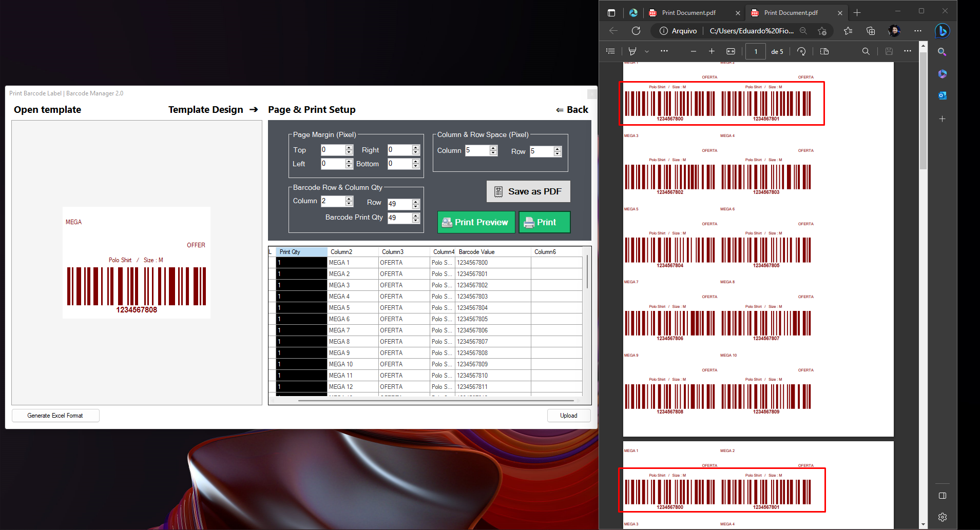The width and height of the screenshot is (980, 530).
Task: Open more PDF drawing tools
Action: point(664,51)
